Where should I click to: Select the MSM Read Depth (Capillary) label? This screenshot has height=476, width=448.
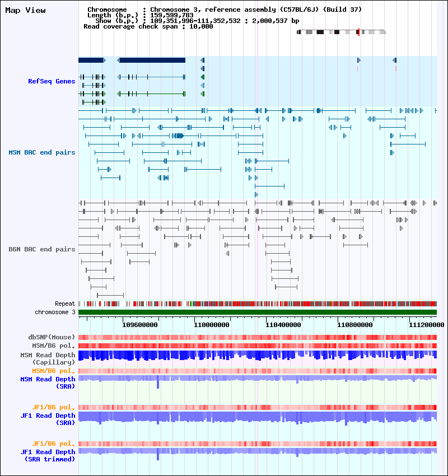pos(48,358)
